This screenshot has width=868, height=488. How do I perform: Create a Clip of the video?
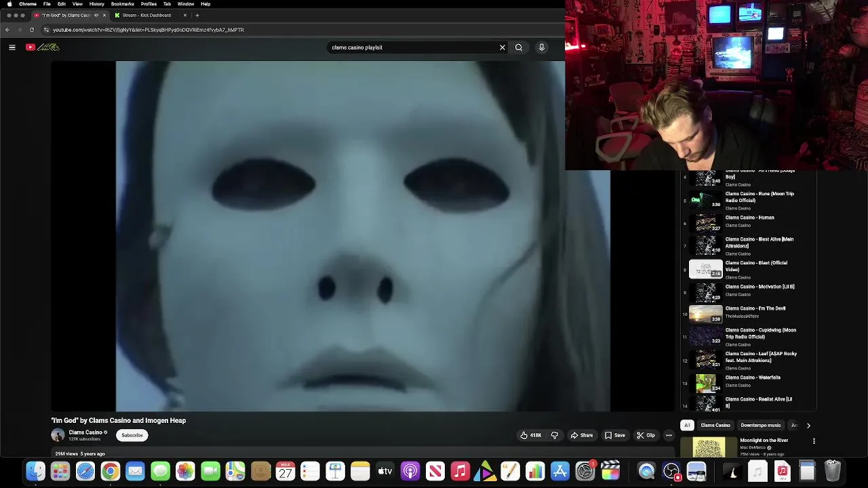646,435
